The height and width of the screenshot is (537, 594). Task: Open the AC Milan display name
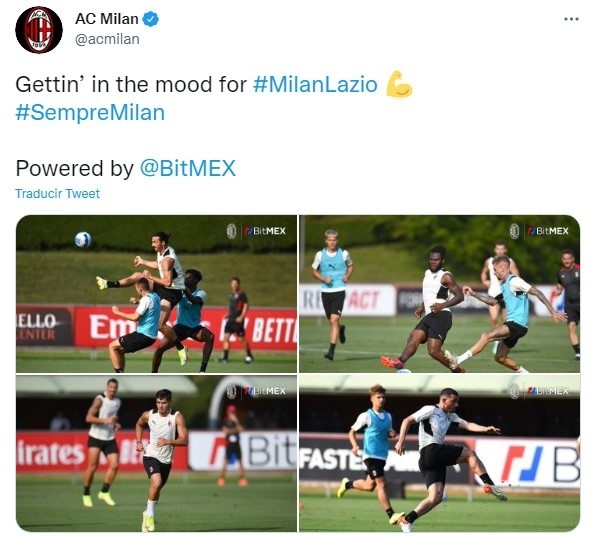[x=107, y=19]
